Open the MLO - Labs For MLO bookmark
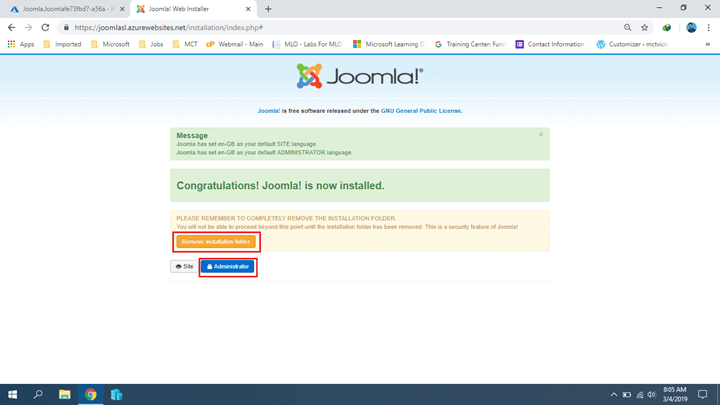 pyautogui.click(x=307, y=44)
